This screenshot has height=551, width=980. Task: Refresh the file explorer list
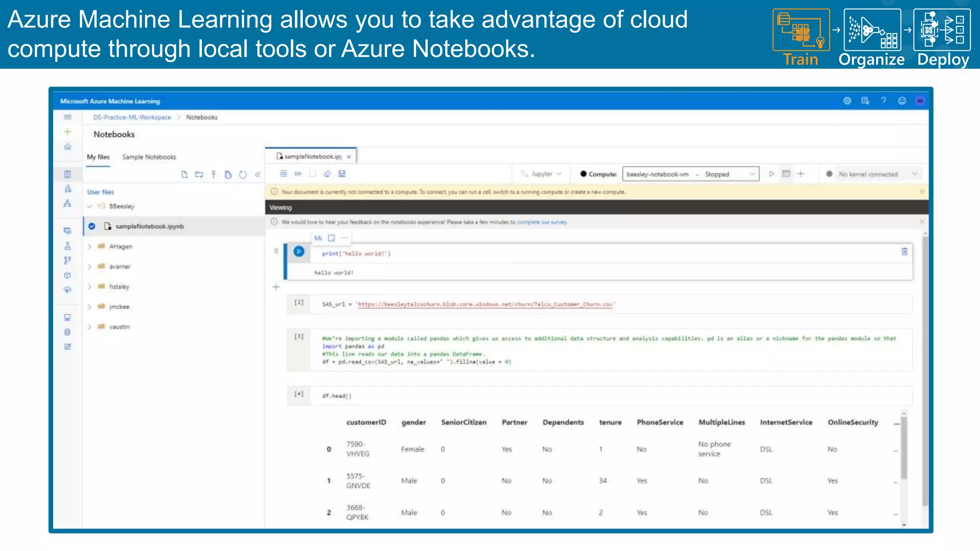[x=243, y=175]
